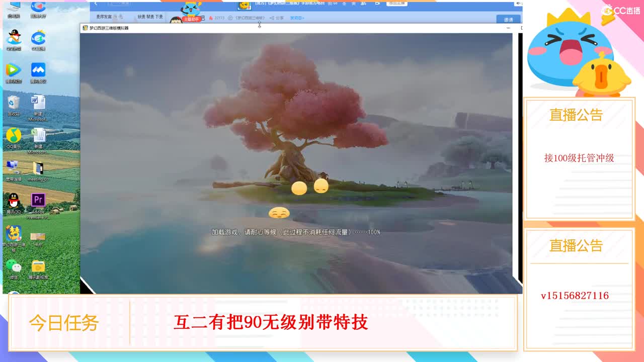Open the new Microsoft Word document icon
The width and height of the screenshot is (644, 362).
pos(38,107)
